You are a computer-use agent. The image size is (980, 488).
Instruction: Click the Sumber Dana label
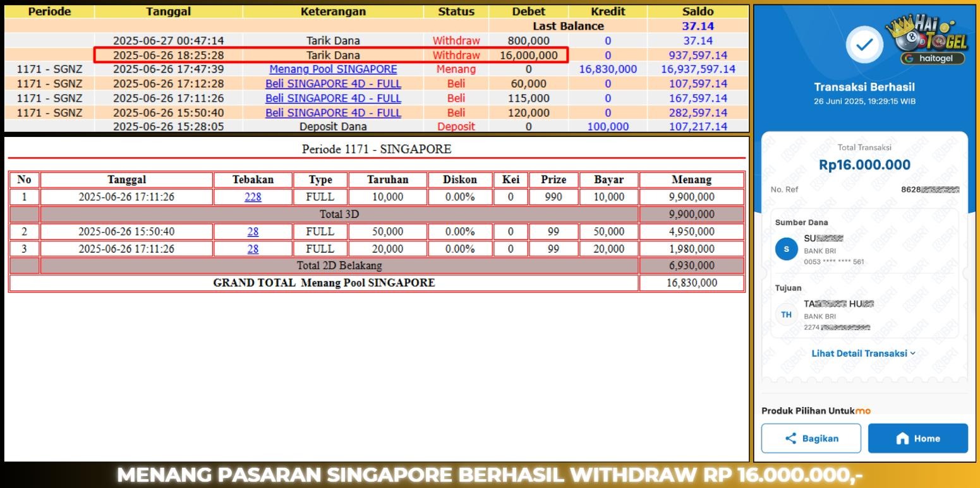pos(802,222)
